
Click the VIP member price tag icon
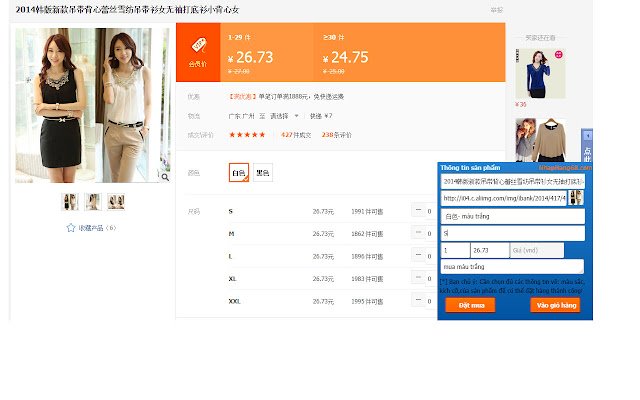[x=199, y=45]
